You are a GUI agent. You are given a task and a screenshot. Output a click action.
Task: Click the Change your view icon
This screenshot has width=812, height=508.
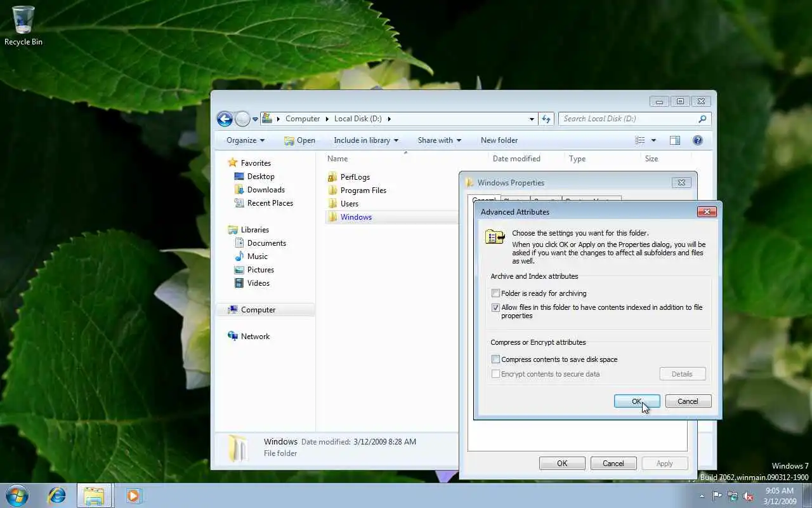click(x=640, y=140)
